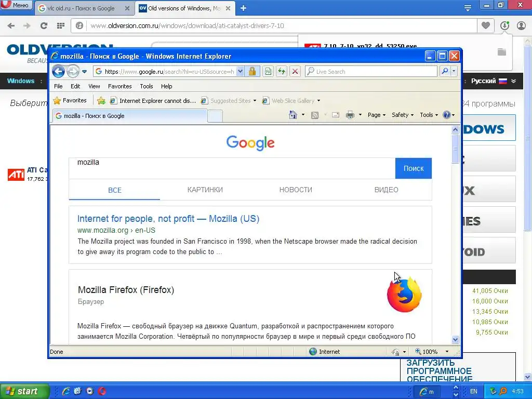Open the Page command bar menu
The height and width of the screenshot is (399, 532).
[x=377, y=115]
